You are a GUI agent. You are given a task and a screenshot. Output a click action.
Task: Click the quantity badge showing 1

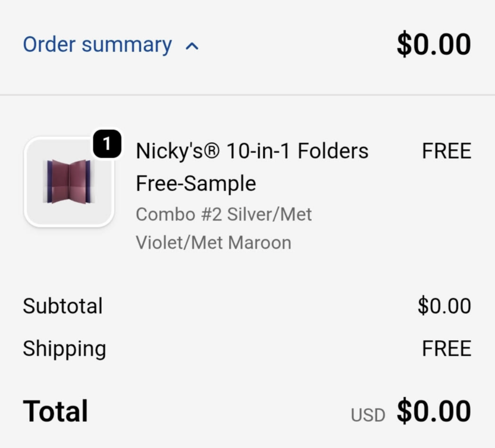(x=107, y=143)
